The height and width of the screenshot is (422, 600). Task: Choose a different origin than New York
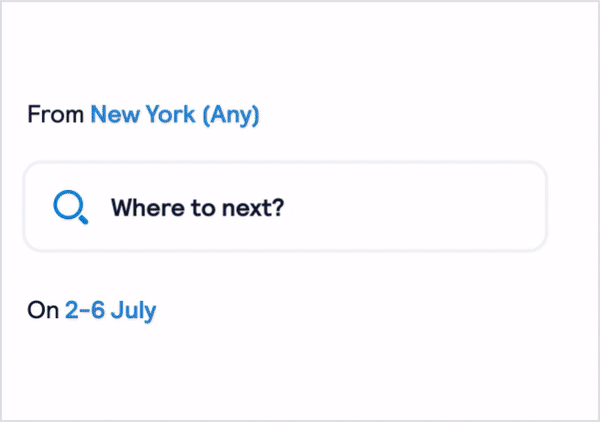click(x=175, y=114)
